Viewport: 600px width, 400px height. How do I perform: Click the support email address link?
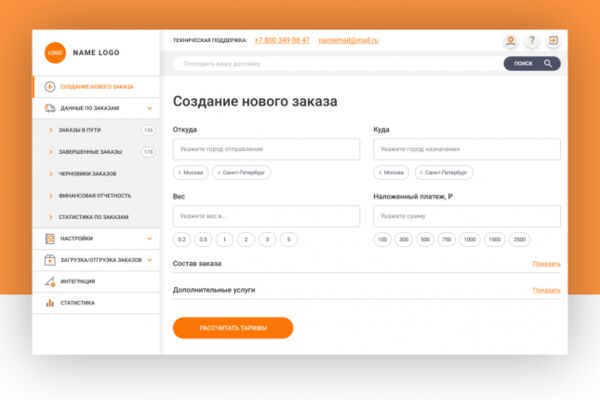pos(348,40)
